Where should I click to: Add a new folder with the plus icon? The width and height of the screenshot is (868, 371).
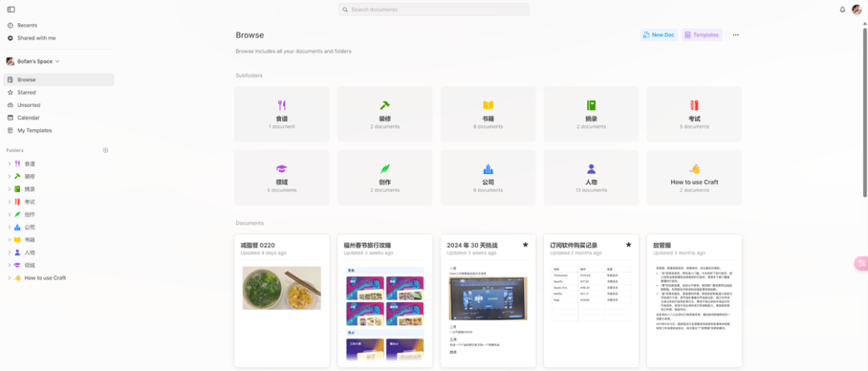coord(105,150)
